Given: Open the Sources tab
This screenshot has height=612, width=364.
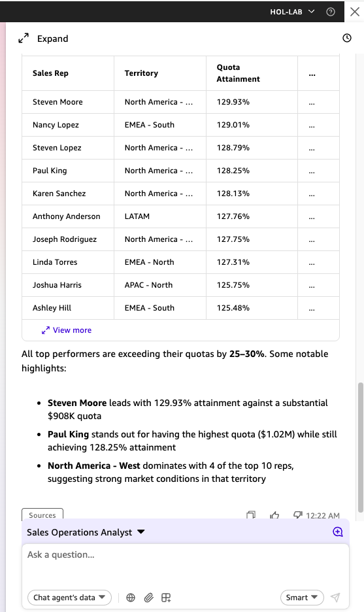Looking at the screenshot, I should tap(42, 515).
